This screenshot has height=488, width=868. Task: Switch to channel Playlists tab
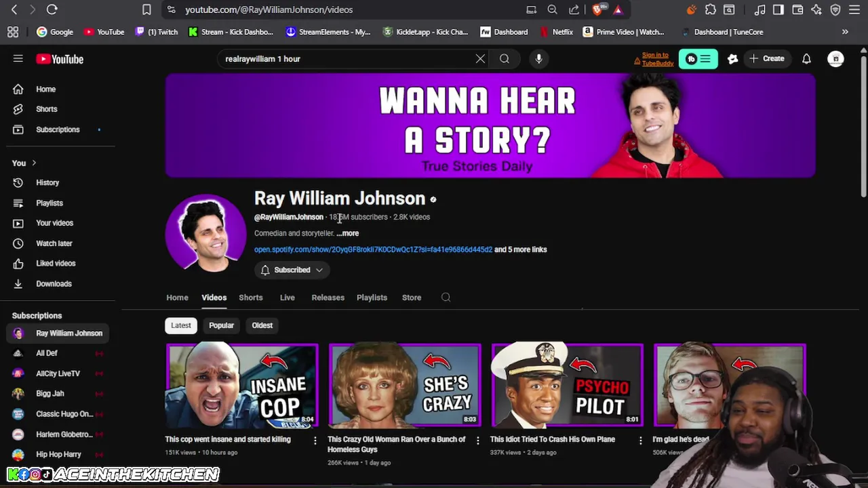[372, 298]
